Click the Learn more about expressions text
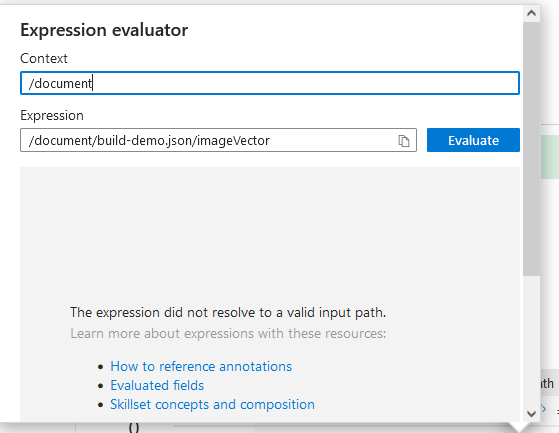 click(x=228, y=334)
